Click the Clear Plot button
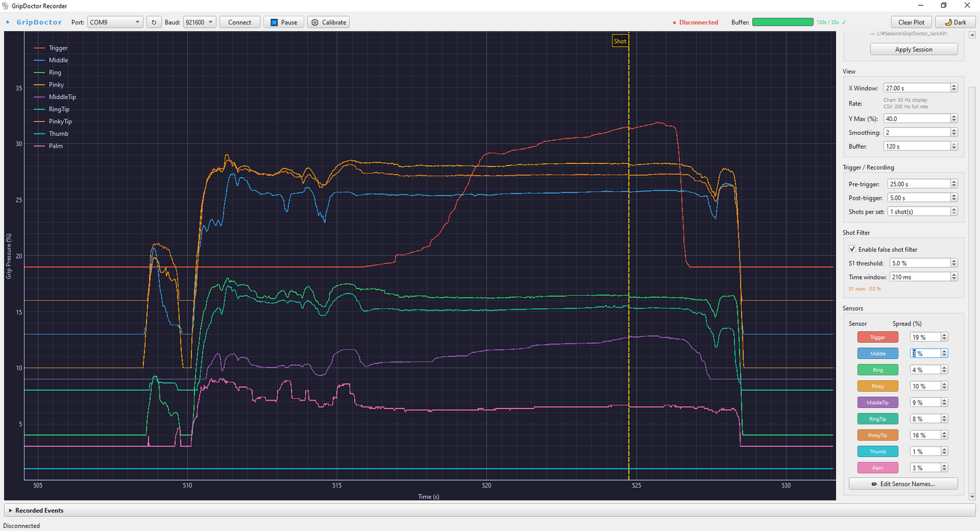 tap(911, 22)
